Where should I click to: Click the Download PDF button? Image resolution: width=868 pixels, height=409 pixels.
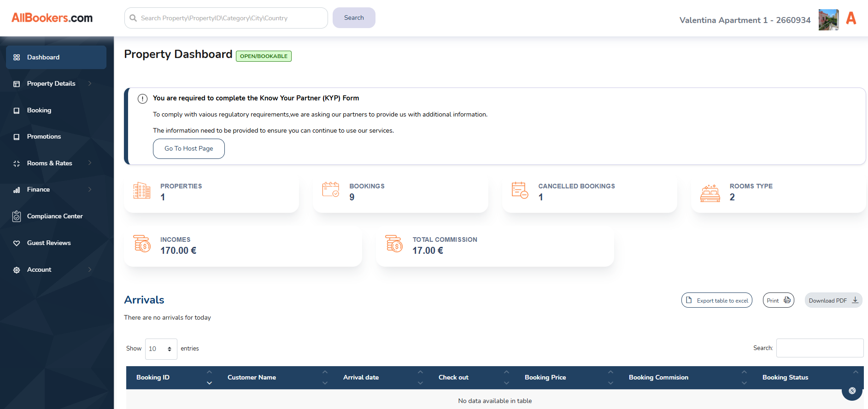[x=833, y=300]
